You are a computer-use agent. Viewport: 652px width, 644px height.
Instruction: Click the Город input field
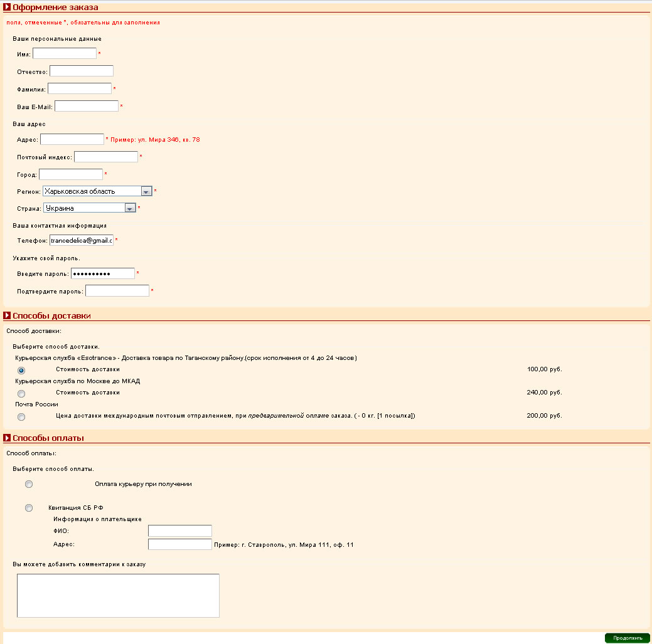pyautogui.click(x=71, y=174)
